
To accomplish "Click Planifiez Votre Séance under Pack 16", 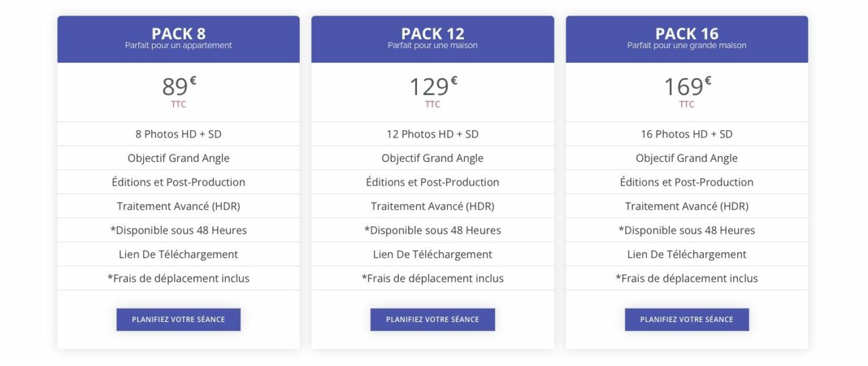I will [686, 319].
